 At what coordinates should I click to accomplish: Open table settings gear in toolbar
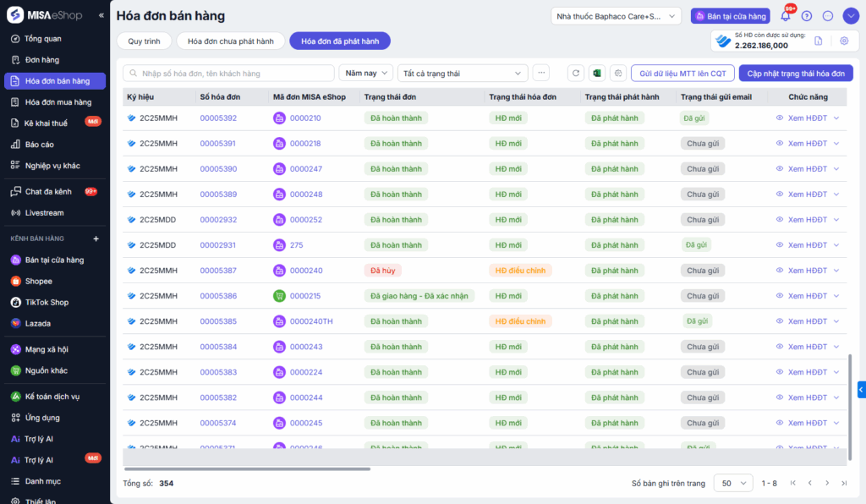click(x=617, y=74)
